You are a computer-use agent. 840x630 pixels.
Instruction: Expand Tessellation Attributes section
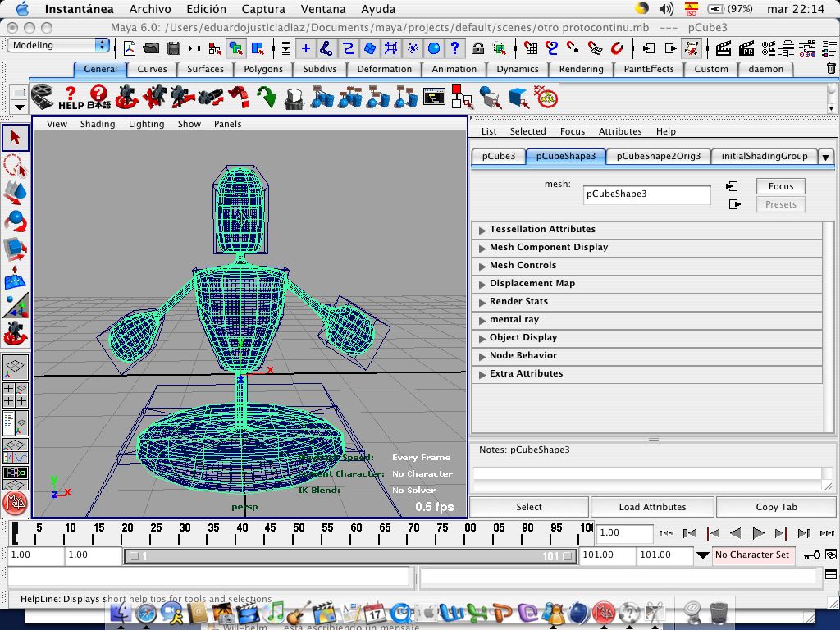tap(647, 230)
